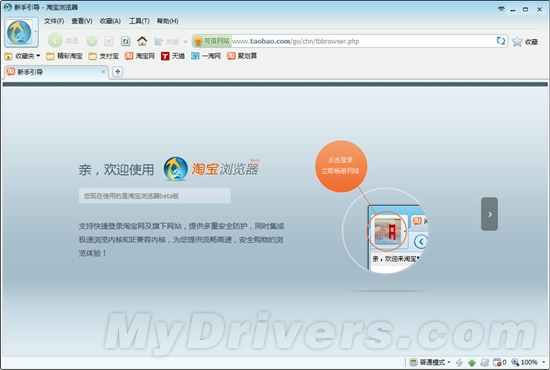Open the 文件(F) menu

click(54, 21)
